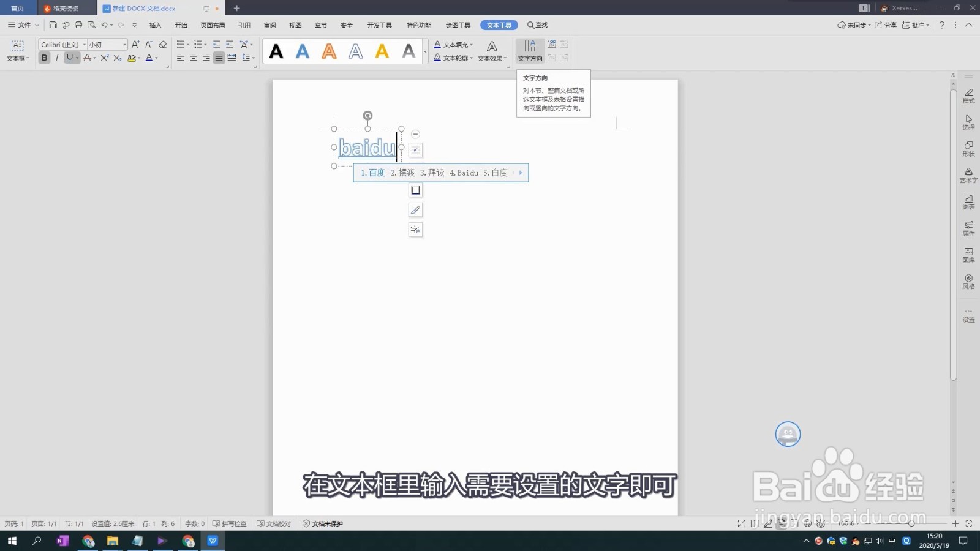The height and width of the screenshot is (551, 980).
Task: Expand the Text Fill (文本填充) dropdown
Action: [x=472, y=45]
